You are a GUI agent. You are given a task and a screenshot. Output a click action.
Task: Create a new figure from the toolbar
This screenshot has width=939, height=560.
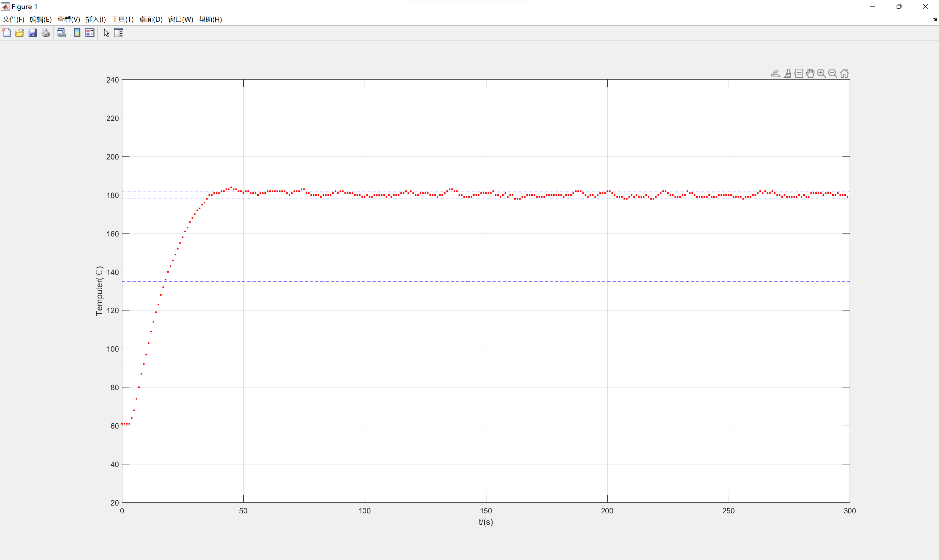(7, 33)
